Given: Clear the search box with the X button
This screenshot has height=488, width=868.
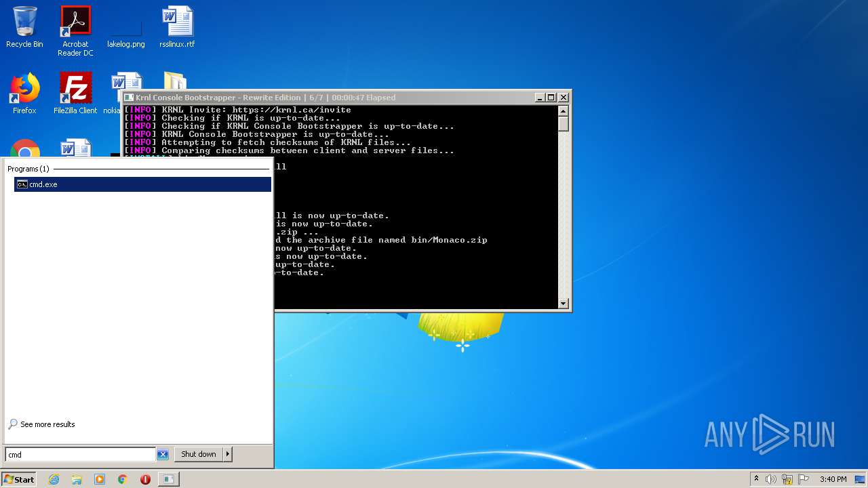Looking at the screenshot, I should [163, 455].
